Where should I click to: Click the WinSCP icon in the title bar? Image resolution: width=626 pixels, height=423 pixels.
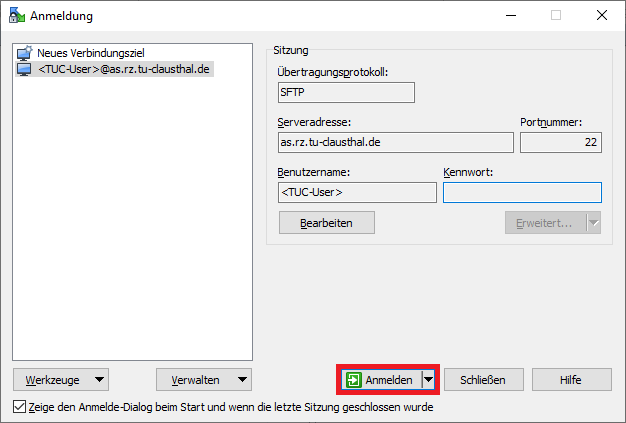point(15,15)
